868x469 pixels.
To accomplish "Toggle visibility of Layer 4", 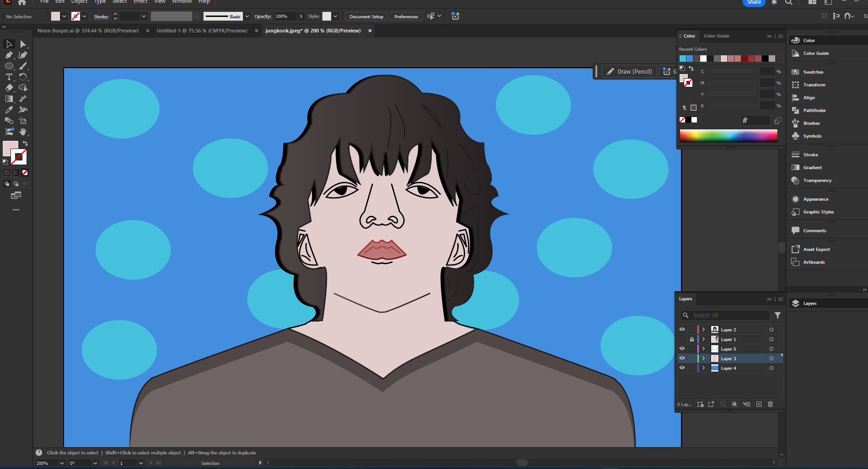I will [x=682, y=368].
